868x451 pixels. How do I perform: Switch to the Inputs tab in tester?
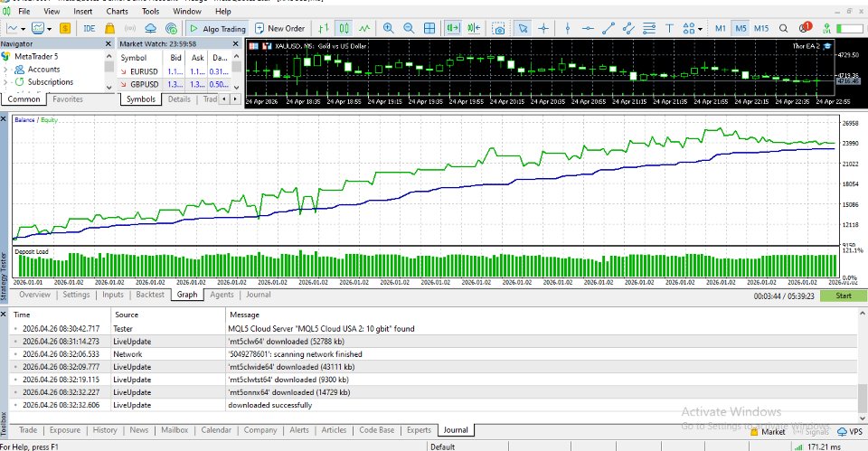click(113, 295)
